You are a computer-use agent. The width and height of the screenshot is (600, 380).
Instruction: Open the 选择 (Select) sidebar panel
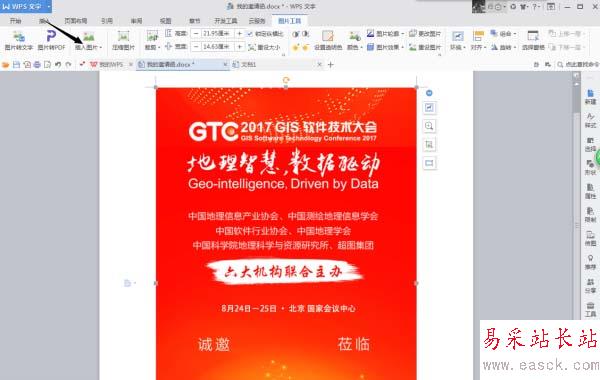(x=590, y=144)
